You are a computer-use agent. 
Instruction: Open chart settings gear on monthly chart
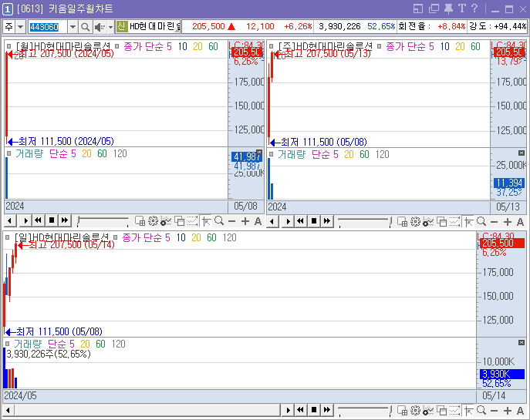(153, 221)
